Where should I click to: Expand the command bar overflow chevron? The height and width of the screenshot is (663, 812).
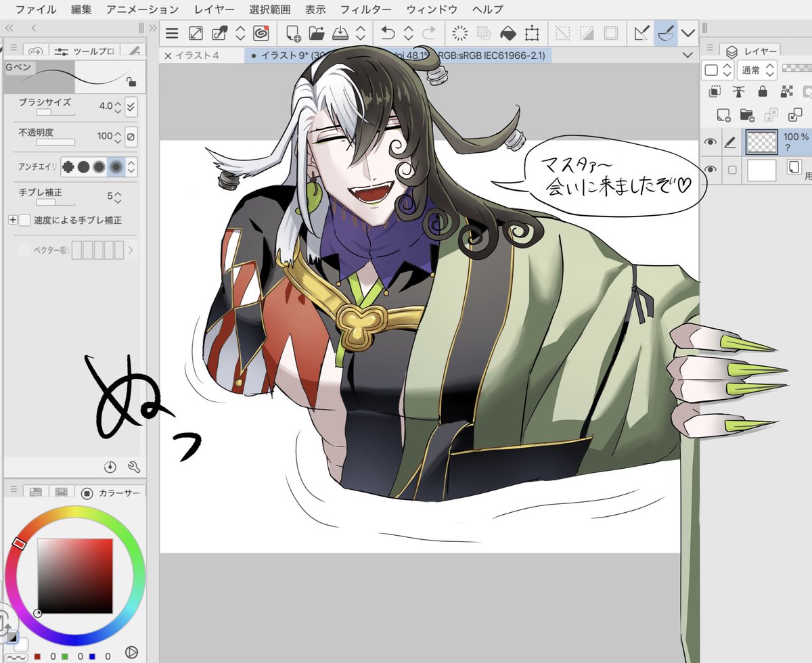(x=688, y=32)
